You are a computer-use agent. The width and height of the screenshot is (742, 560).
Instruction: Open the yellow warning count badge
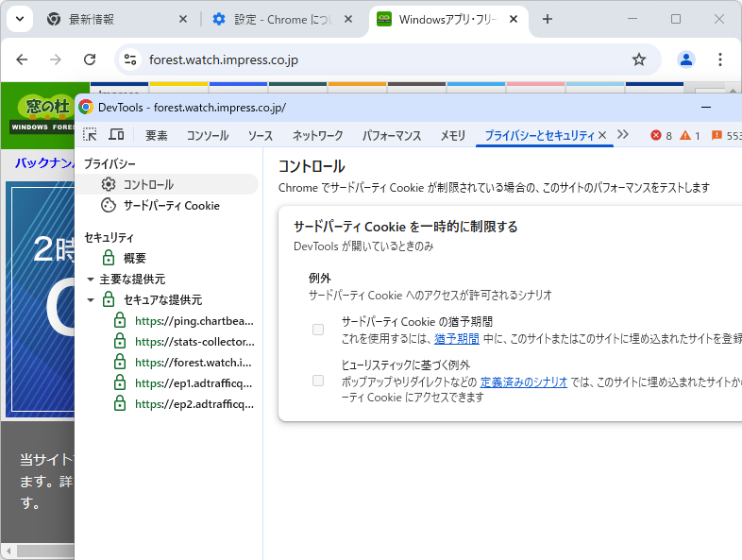pos(689,136)
